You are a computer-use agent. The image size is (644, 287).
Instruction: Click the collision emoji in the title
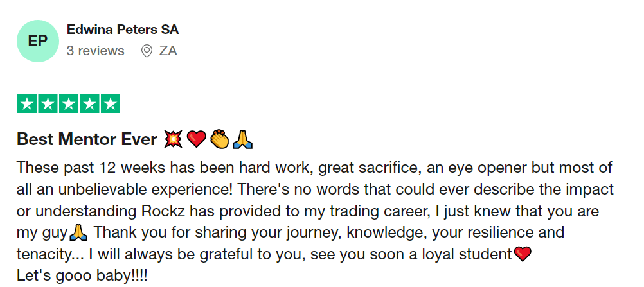[x=173, y=139]
